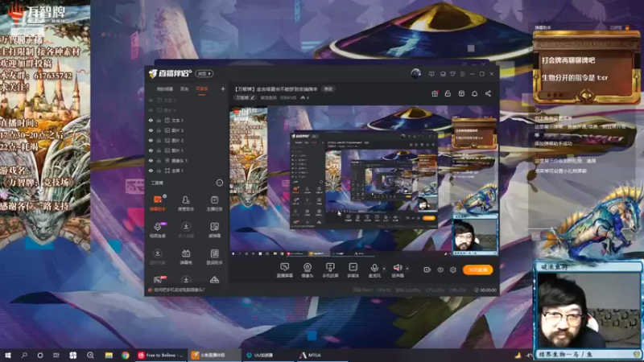Open the storefront icon next to the bell
The height and width of the screenshot is (362, 644).
461,93
